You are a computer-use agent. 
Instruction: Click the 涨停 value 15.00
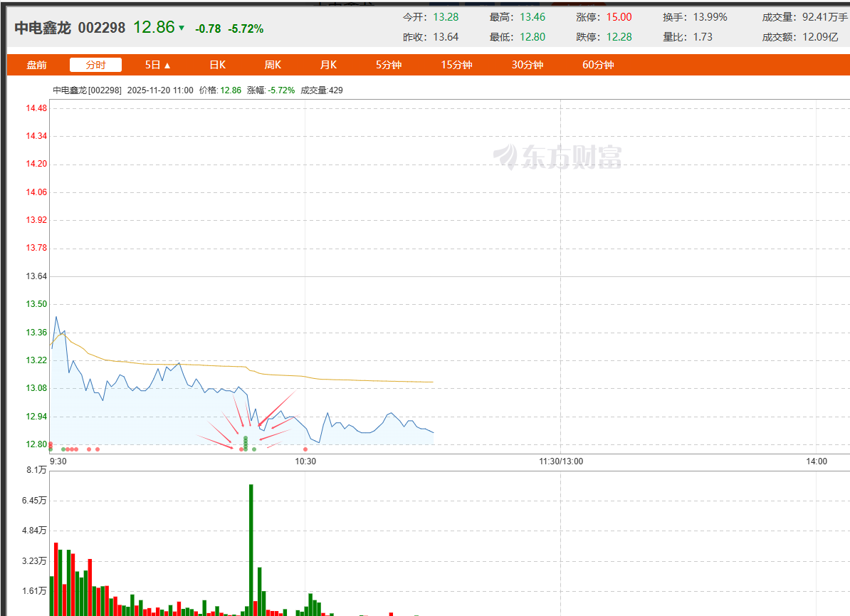[x=619, y=17]
